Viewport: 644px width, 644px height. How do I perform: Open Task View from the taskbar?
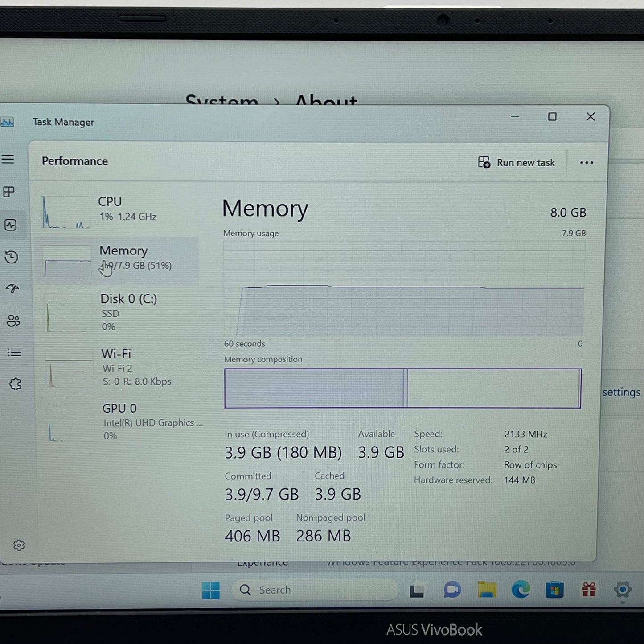point(417,591)
